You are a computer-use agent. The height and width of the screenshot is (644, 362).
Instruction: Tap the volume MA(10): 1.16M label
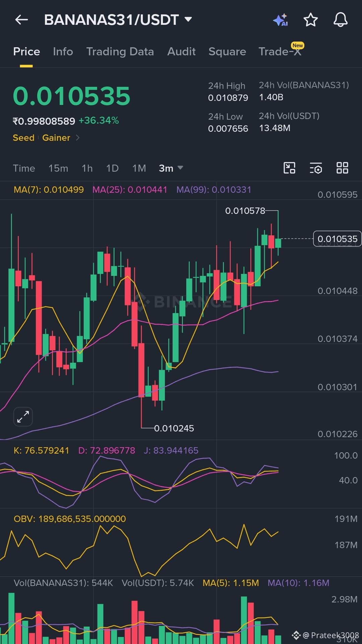point(298,583)
